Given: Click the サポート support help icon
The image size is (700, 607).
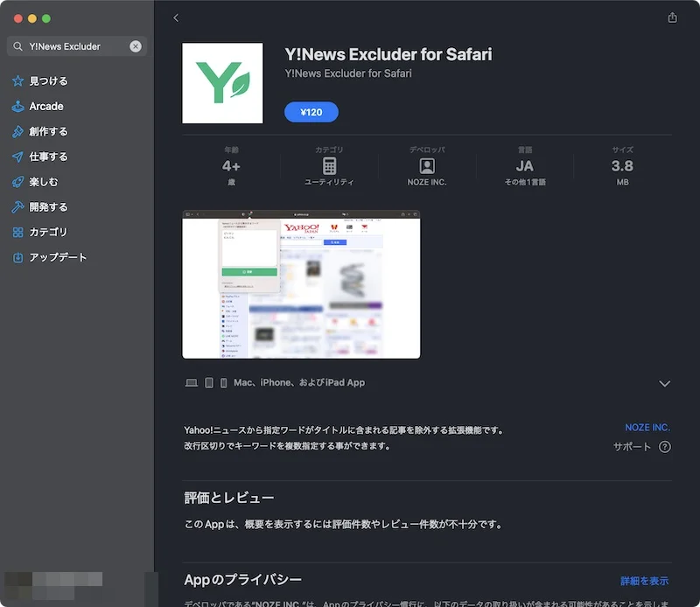Looking at the screenshot, I should pos(664,447).
